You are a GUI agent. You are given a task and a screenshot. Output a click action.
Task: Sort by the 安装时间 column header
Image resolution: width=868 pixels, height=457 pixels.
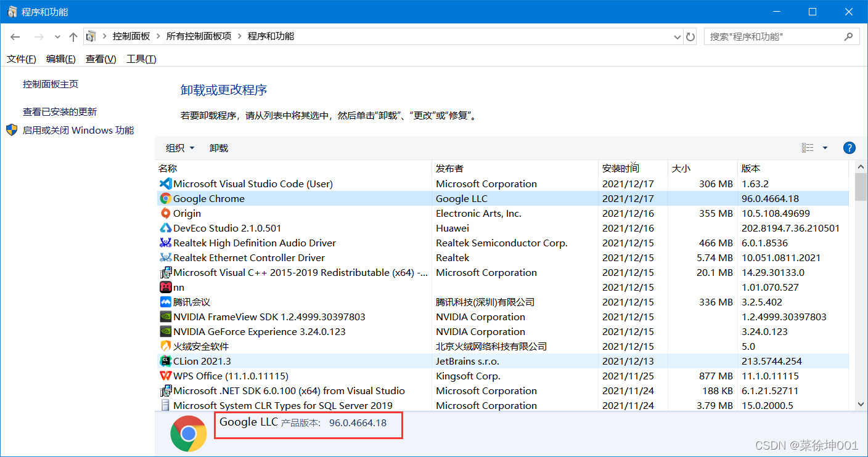pos(633,168)
